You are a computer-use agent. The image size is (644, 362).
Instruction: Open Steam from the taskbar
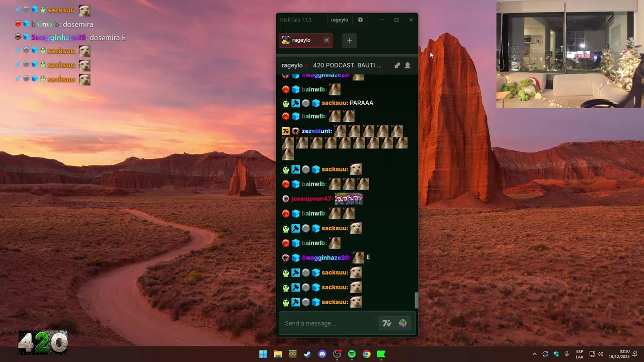tap(307, 354)
